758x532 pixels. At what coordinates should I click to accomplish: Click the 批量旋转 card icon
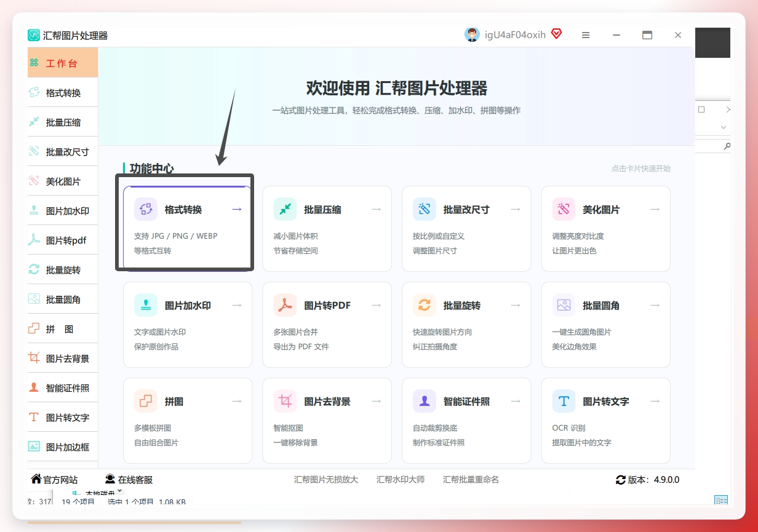pyautogui.click(x=425, y=305)
